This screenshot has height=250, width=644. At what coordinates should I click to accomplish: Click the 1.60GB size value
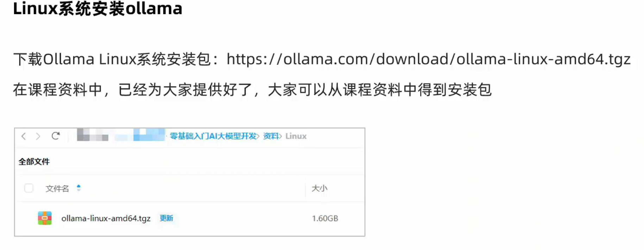pyautogui.click(x=325, y=218)
